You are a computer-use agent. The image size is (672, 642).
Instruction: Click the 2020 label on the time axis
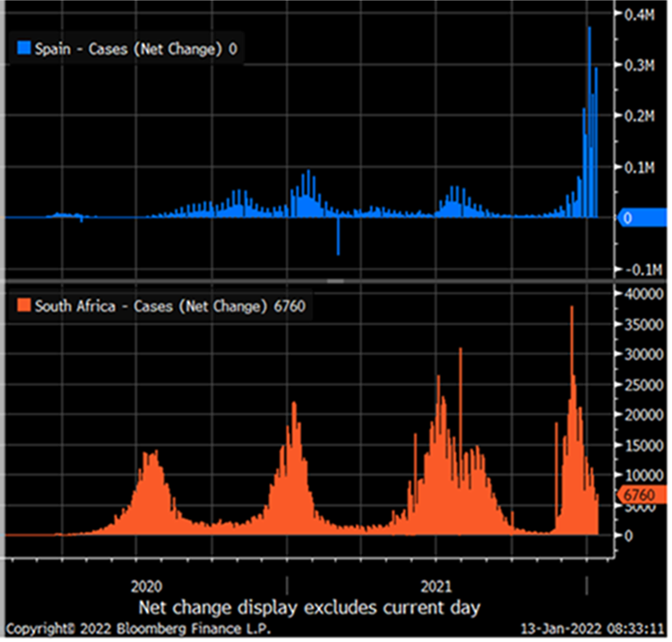[146, 587]
